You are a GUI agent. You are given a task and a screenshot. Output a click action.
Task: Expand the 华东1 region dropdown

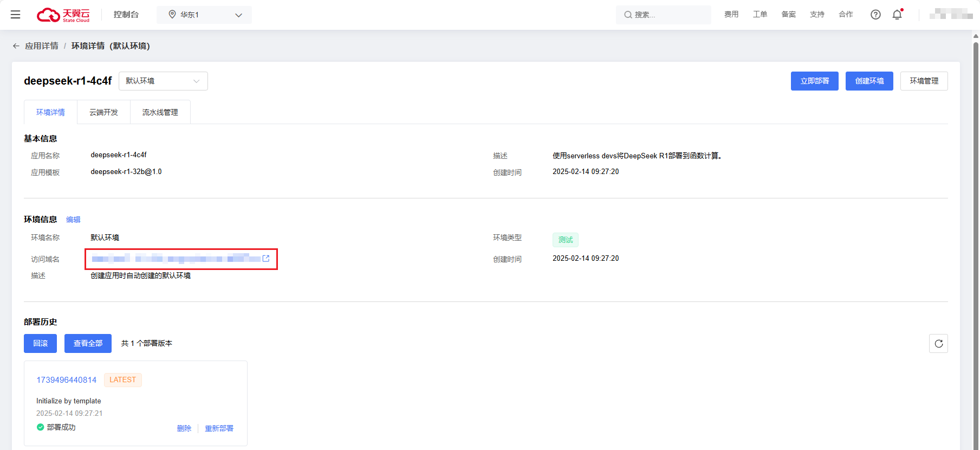tap(204, 15)
